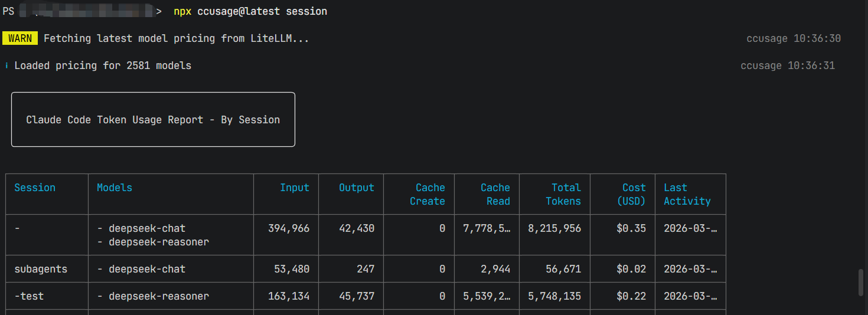Click total tokens value 8,215,956
Screen dimensions: 868x315
click(554, 228)
